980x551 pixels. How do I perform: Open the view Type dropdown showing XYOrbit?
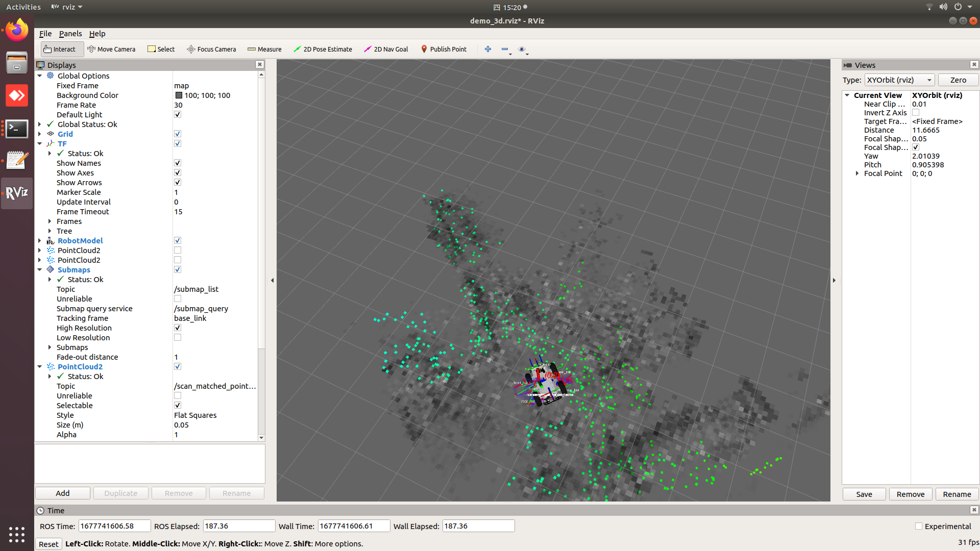pos(899,80)
